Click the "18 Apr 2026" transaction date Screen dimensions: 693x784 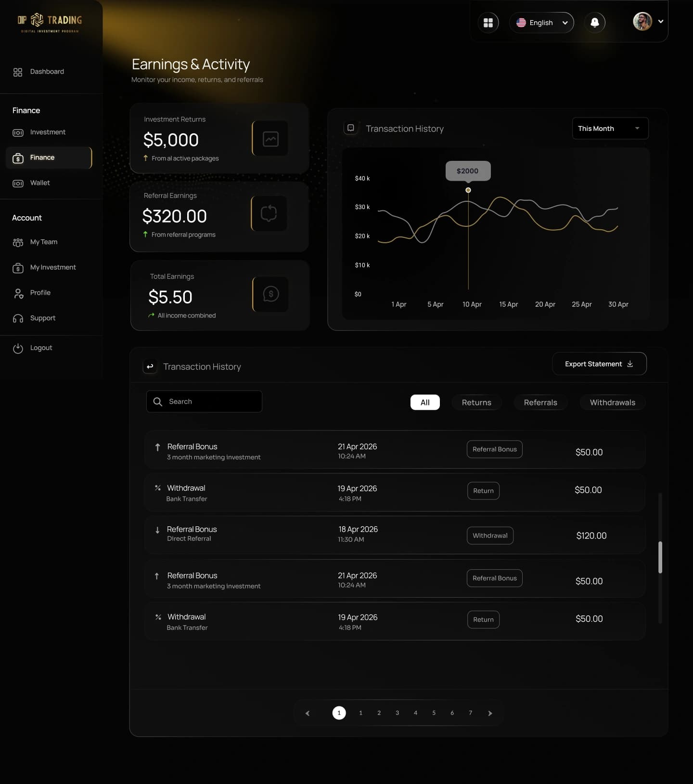pos(358,529)
